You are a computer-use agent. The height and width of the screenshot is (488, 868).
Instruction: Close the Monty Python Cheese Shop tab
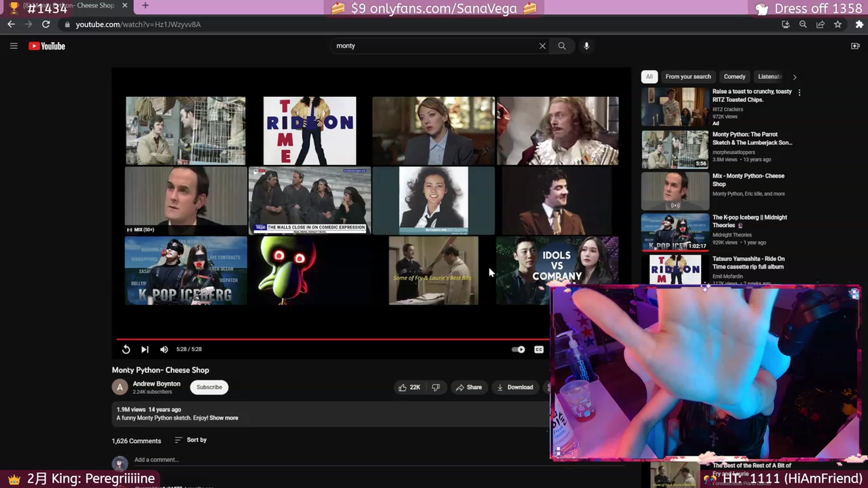click(125, 5)
